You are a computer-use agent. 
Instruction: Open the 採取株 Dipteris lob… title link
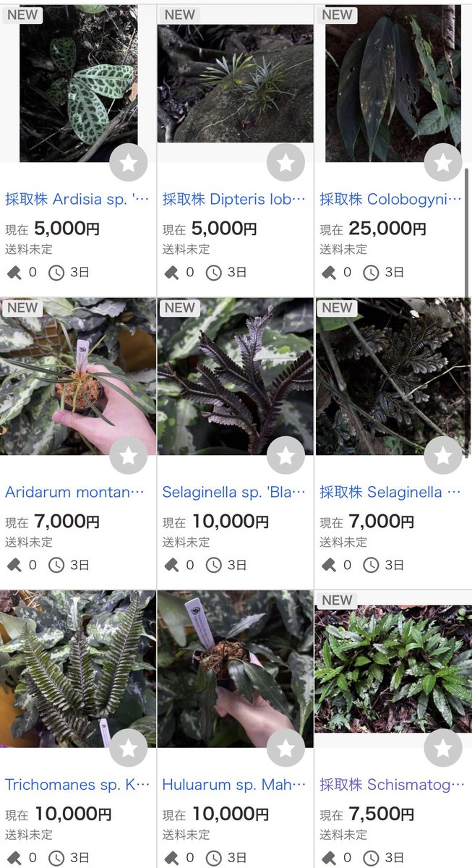click(x=234, y=199)
